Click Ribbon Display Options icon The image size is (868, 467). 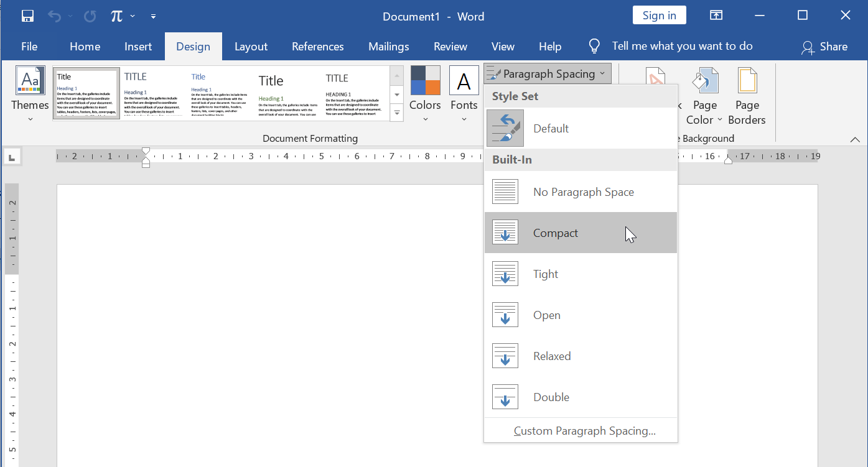(716, 16)
